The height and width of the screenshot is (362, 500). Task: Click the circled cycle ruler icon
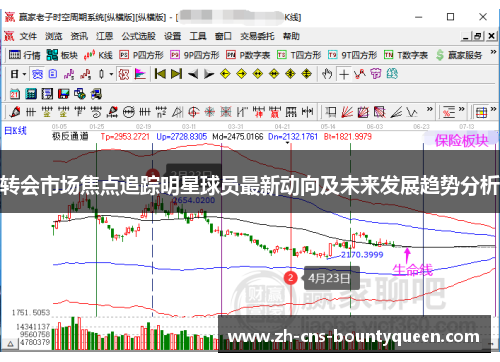(x=129, y=112)
